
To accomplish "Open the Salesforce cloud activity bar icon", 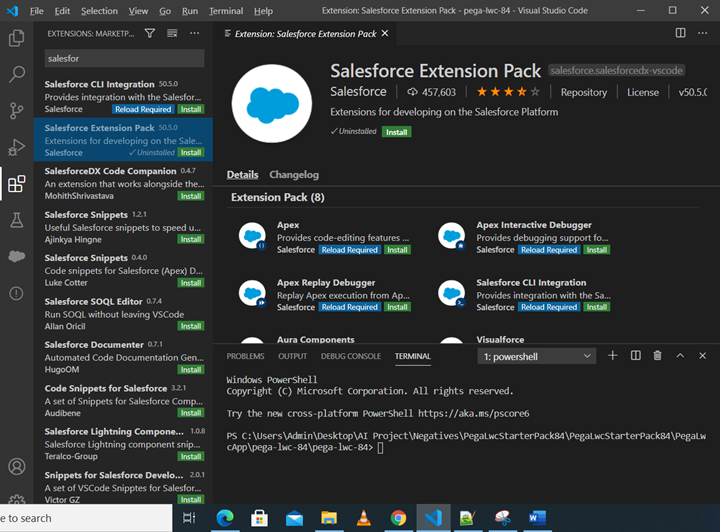I will click(x=17, y=256).
